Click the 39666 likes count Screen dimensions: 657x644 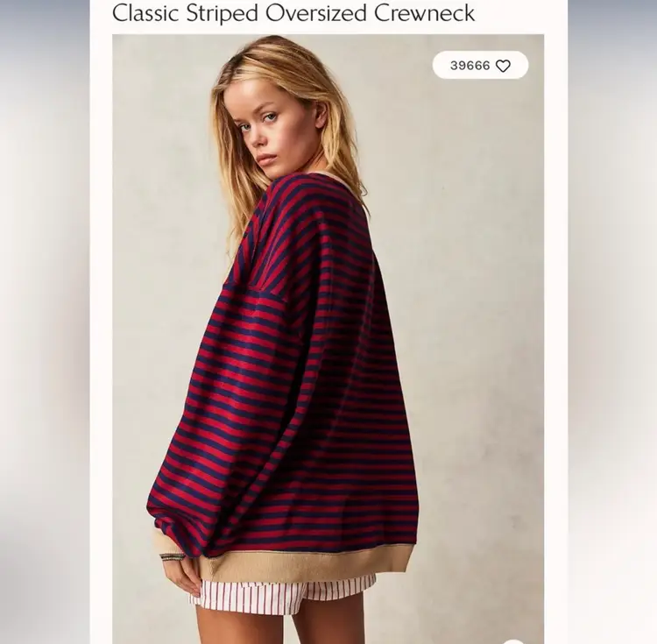click(x=470, y=66)
